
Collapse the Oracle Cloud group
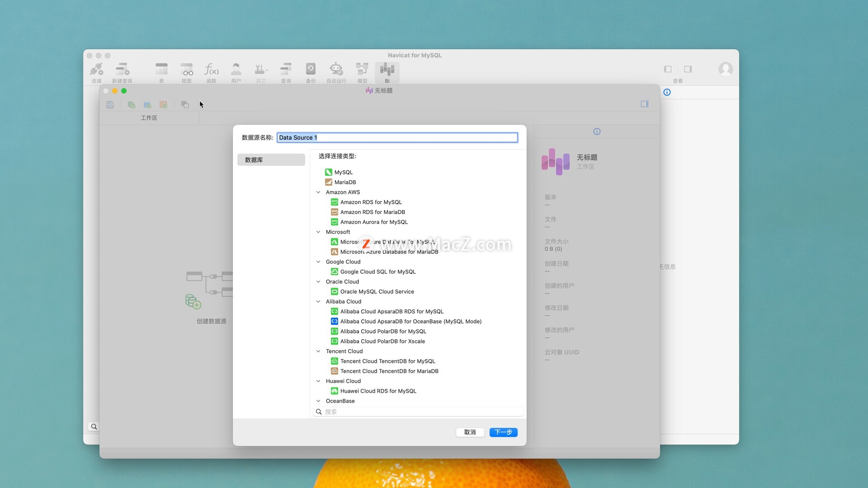coord(318,282)
